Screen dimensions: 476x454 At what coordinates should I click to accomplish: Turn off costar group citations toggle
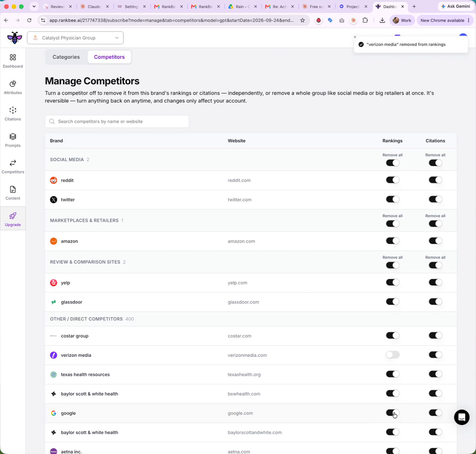coord(435,335)
